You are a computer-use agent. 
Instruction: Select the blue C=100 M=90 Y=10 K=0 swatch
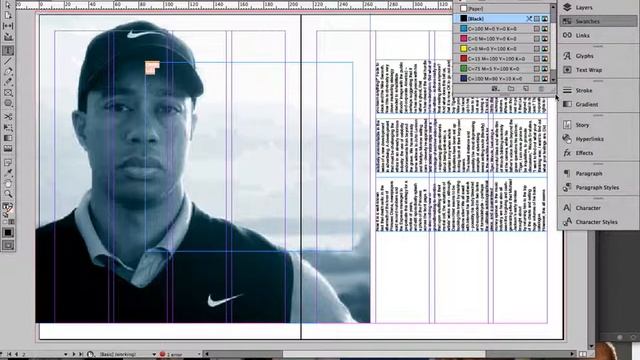[502, 78]
